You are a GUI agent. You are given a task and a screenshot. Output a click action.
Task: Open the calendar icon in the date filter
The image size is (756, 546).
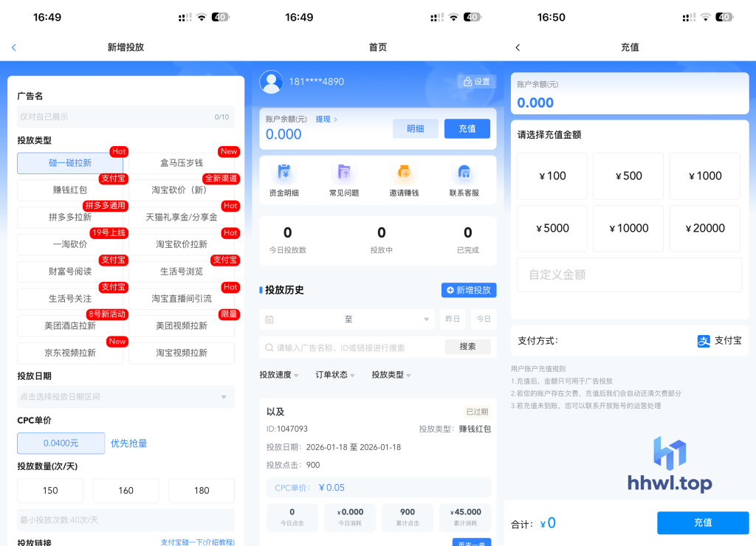(x=268, y=319)
